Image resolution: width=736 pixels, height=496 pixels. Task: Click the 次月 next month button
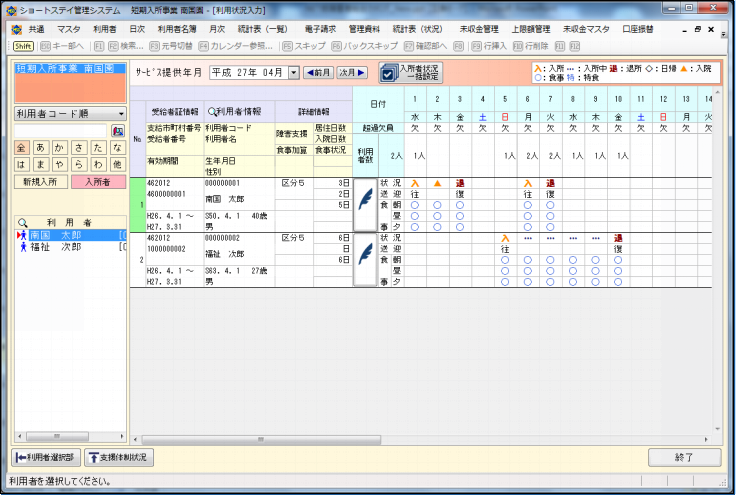[352, 72]
